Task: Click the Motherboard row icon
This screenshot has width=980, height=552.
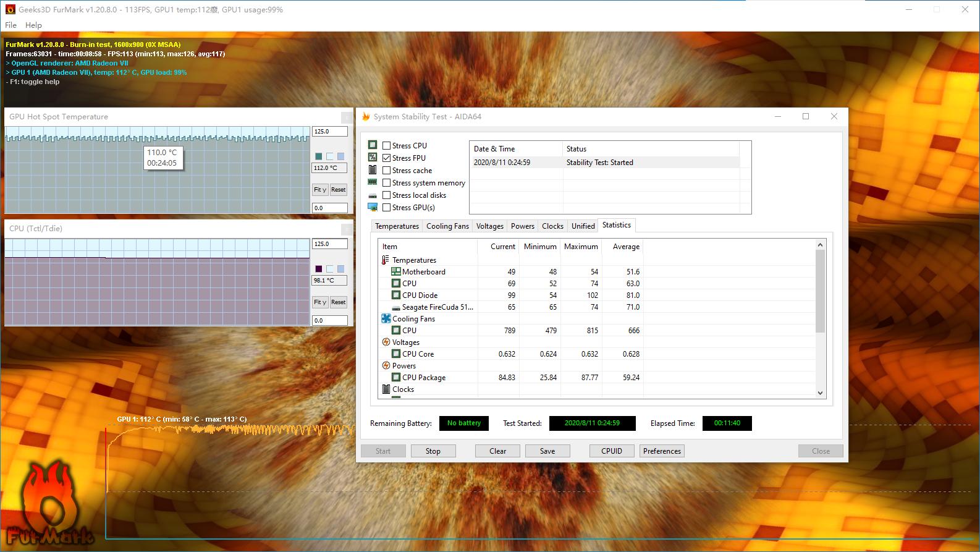Action: [x=396, y=271]
